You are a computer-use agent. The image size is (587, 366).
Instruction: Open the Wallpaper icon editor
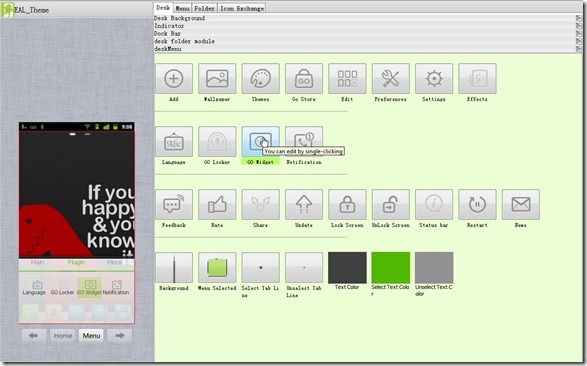(217, 79)
